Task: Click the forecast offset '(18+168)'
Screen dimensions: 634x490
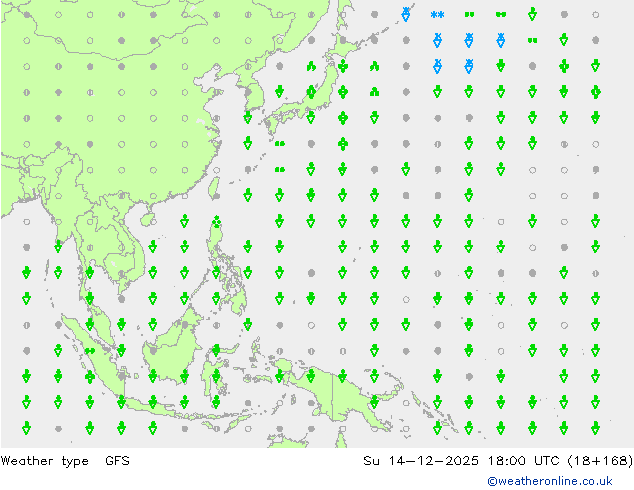Action: coord(600,461)
